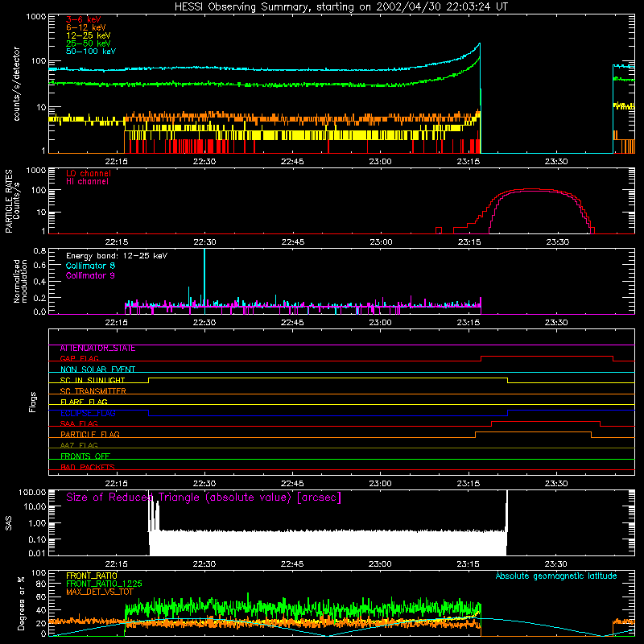Click the raised GAP_FLAG step segment

click(x=547, y=357)
